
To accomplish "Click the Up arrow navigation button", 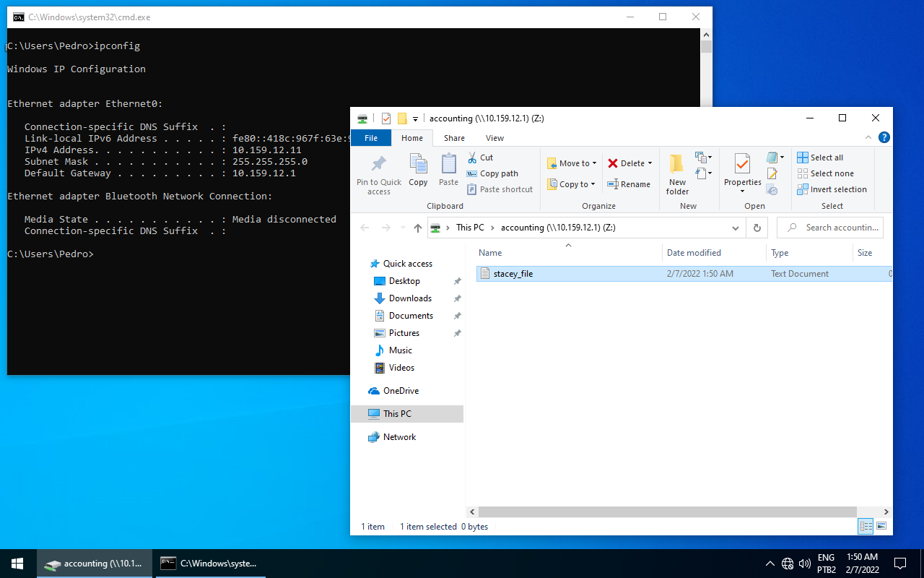I will (x=418, y=228).
